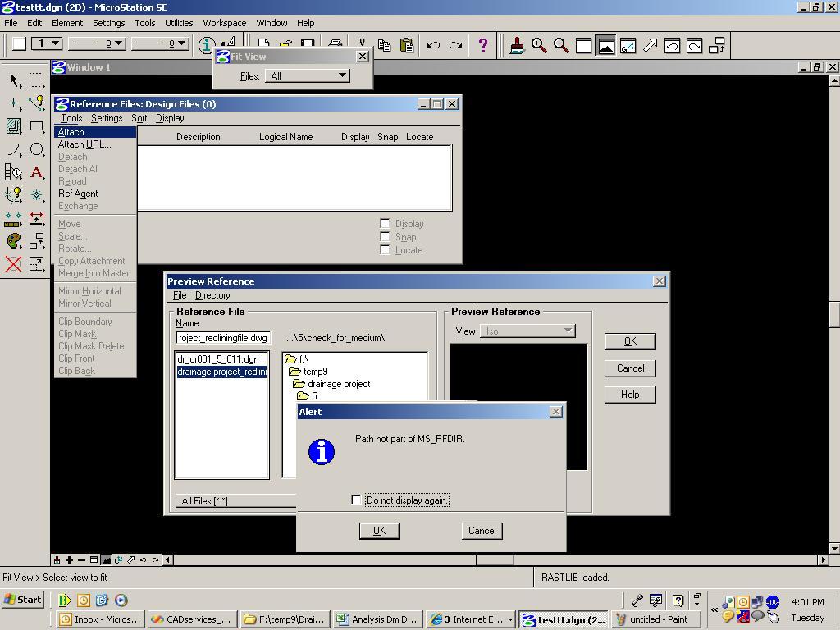Click the active color swatch in toolbar

19,43
